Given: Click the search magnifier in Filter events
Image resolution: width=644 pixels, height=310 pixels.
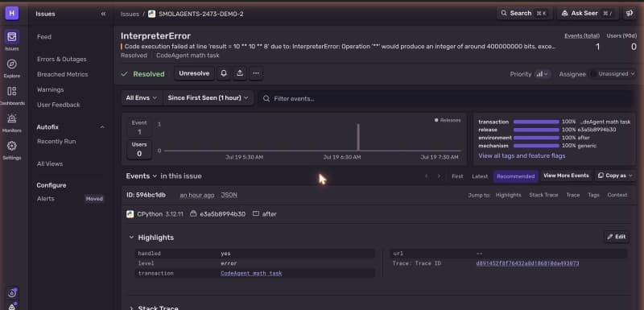Looking at the screenshot, I should coord(266,98).
